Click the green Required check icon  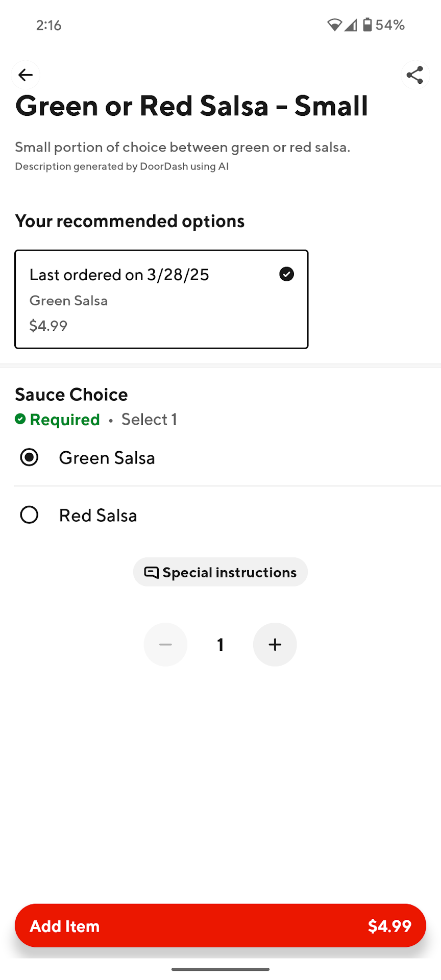[x=20, y=419]
